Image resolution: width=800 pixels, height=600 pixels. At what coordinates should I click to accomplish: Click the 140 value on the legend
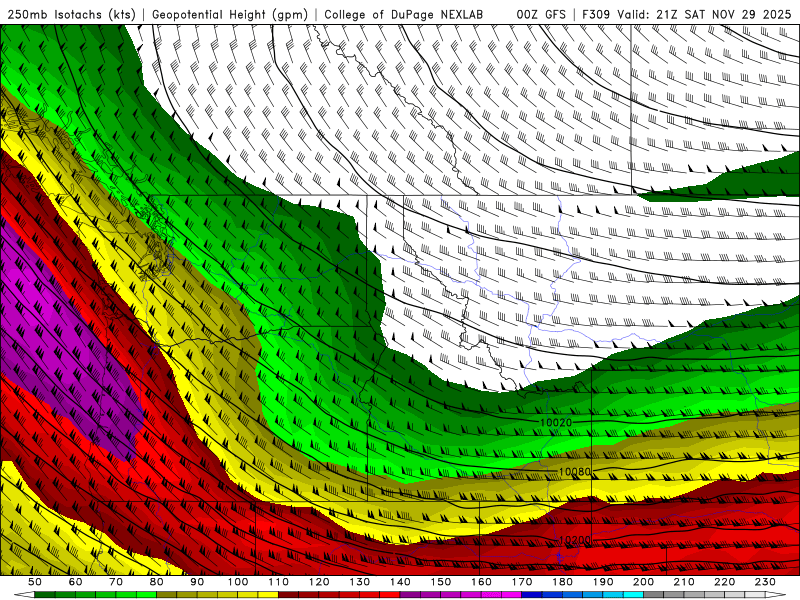400,582
